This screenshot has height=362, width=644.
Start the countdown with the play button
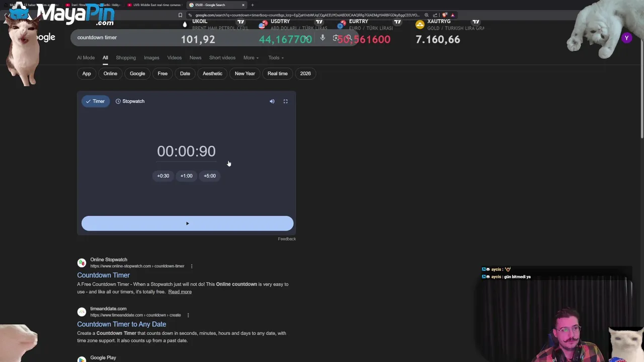click(x=187, y=224)
